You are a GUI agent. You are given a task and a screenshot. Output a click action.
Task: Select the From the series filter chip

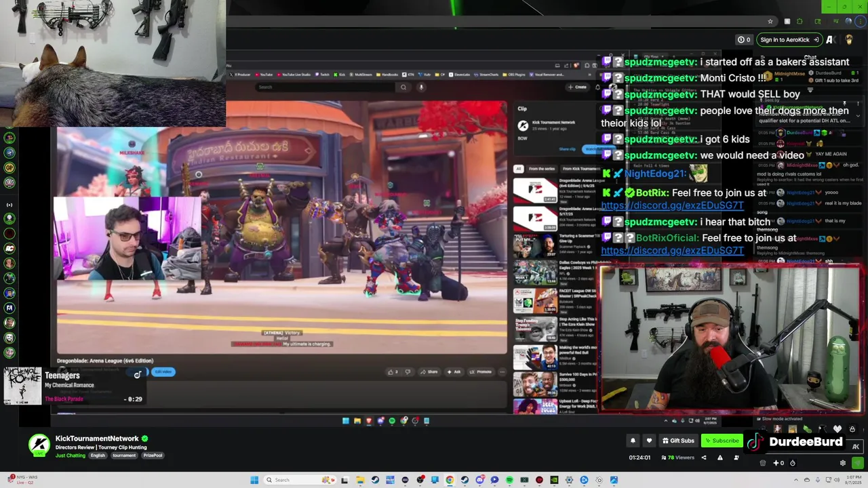coord(542,169)
